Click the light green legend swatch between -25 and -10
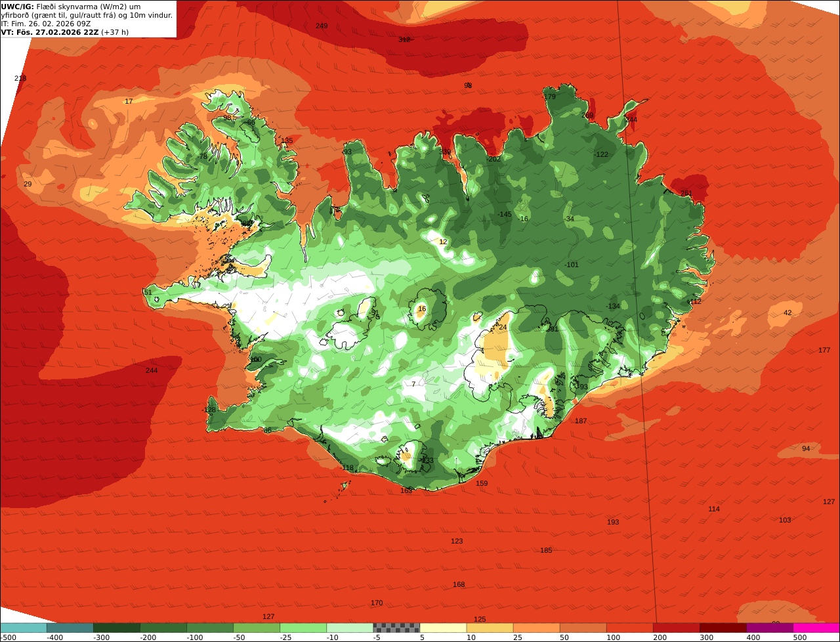The height and width of the screenshot is (642, 840). pos(303,628)
